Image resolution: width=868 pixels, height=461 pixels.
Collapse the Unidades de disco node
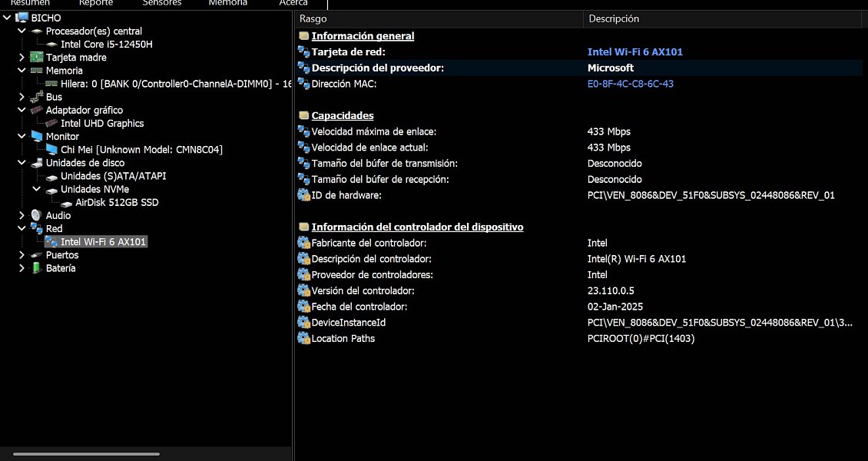[22, 163]
